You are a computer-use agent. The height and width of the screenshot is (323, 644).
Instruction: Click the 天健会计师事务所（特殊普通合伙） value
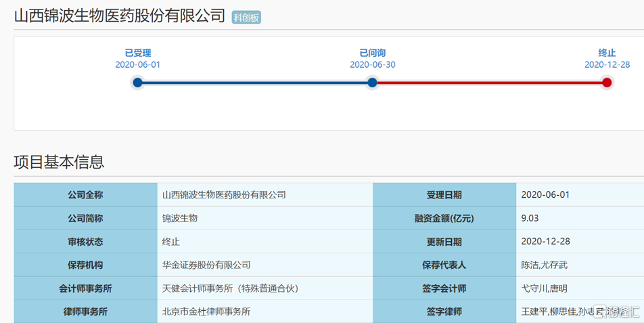click(231, 288)
